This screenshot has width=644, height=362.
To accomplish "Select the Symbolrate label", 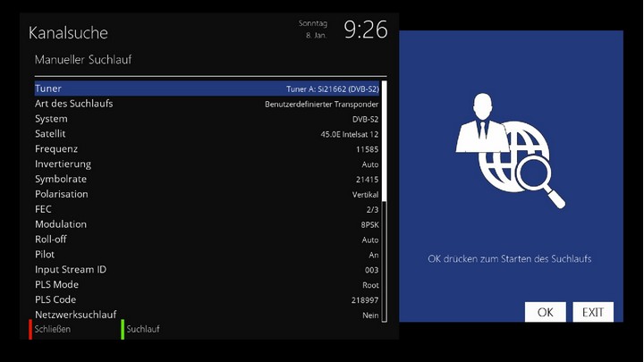I will coord(61,179).
